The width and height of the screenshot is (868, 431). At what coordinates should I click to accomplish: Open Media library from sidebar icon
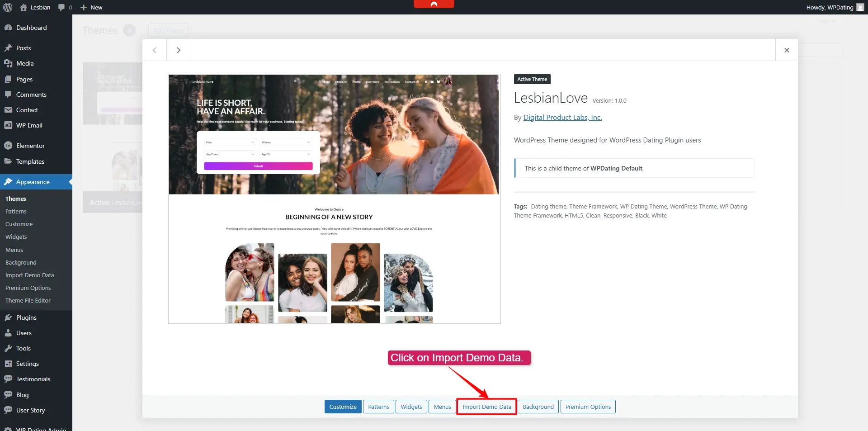pos(8,63)
